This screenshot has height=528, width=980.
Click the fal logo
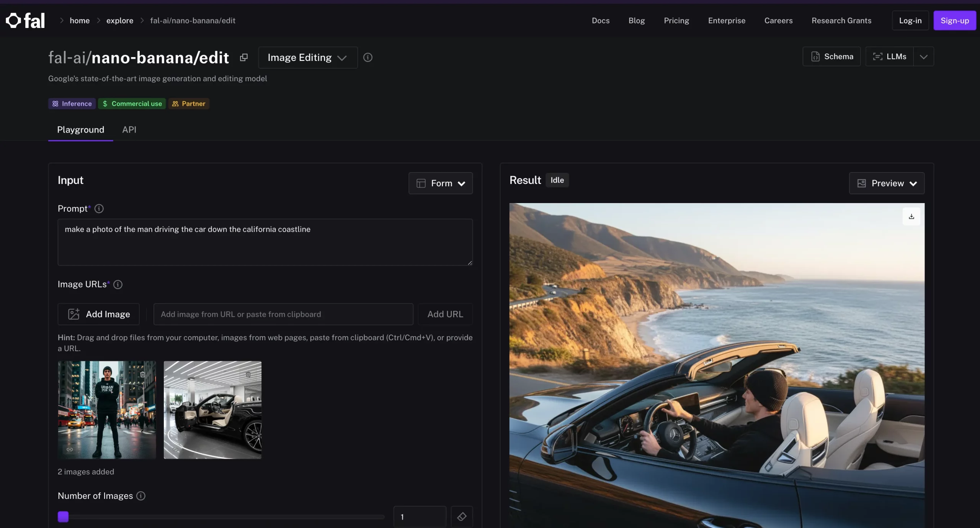tap(25, 21)
